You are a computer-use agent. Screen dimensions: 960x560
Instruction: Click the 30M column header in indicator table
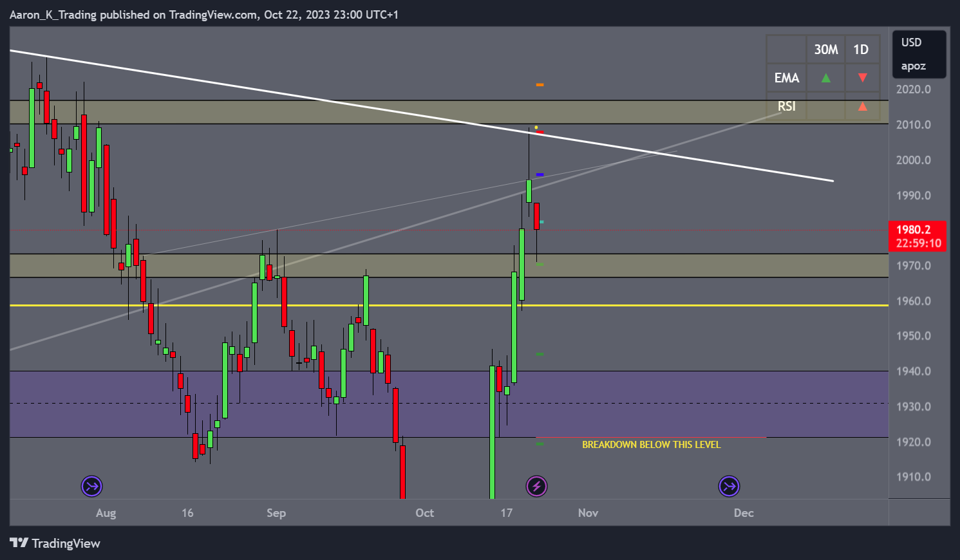(826, 50)
